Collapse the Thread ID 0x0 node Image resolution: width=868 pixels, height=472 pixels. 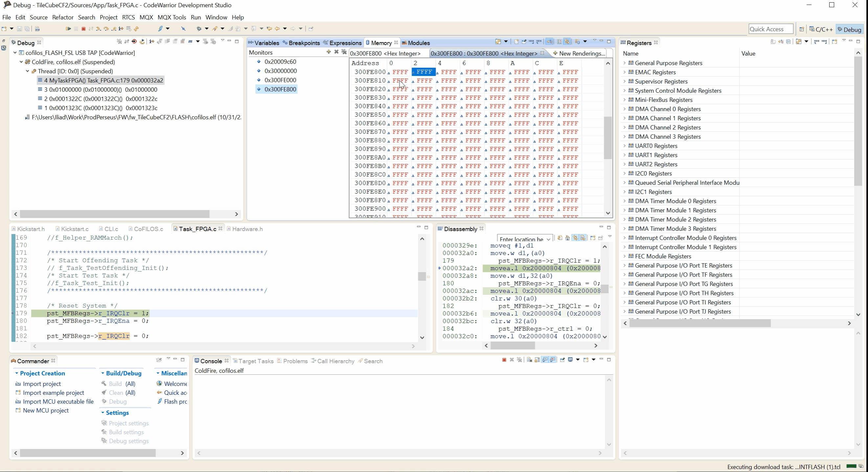point(28,71)
